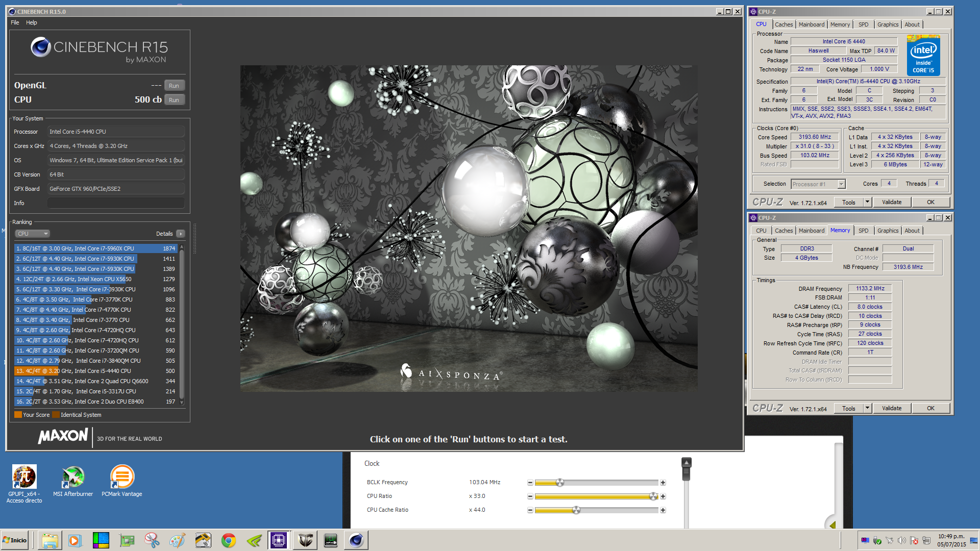Switch to CPU-Z taskbar button
The height and width of the screenshot is (551, 980).
click(x=279, y=540)
